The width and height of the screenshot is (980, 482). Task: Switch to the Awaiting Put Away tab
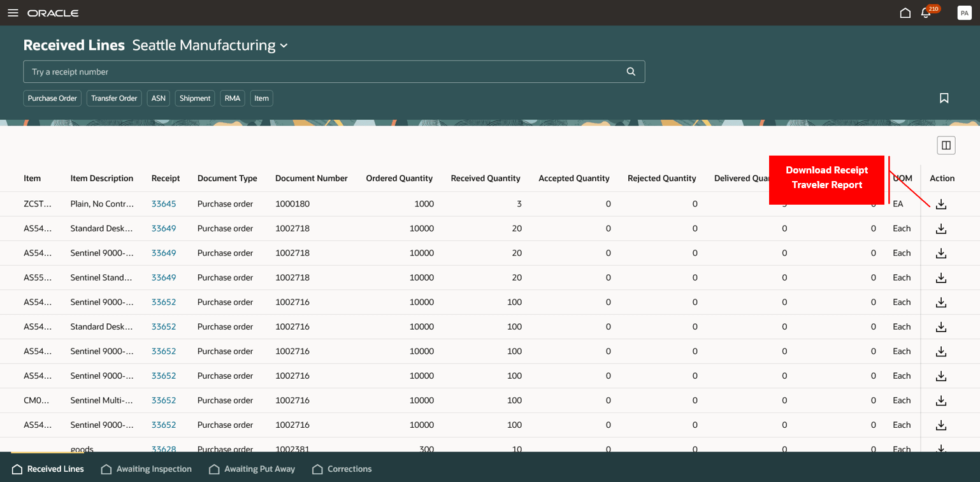[x=252, y=469]
